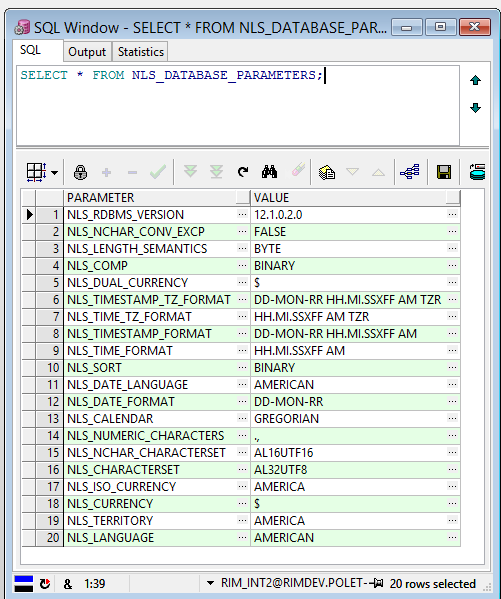
Task: Click the row 1 record indicator arrow
Action: coord(29,215)
